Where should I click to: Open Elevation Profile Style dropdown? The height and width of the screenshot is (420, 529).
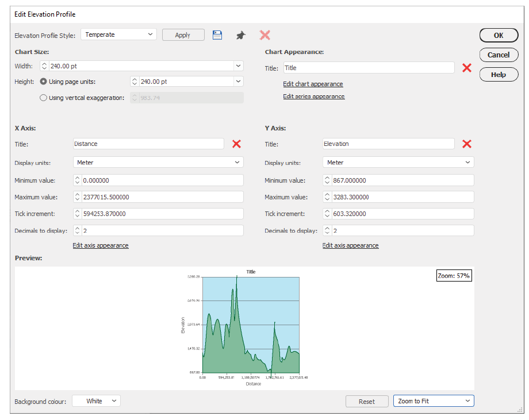tap(118, 34)
